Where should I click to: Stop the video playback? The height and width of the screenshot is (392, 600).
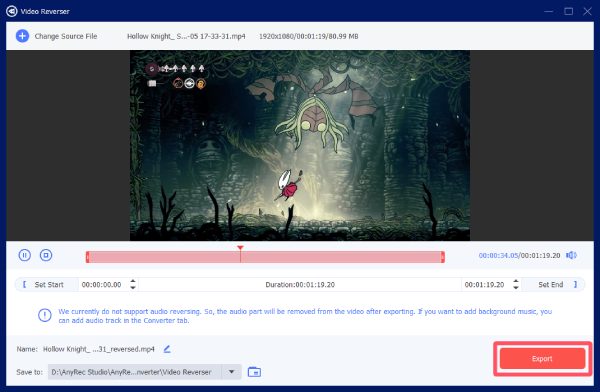coord(46,255)
